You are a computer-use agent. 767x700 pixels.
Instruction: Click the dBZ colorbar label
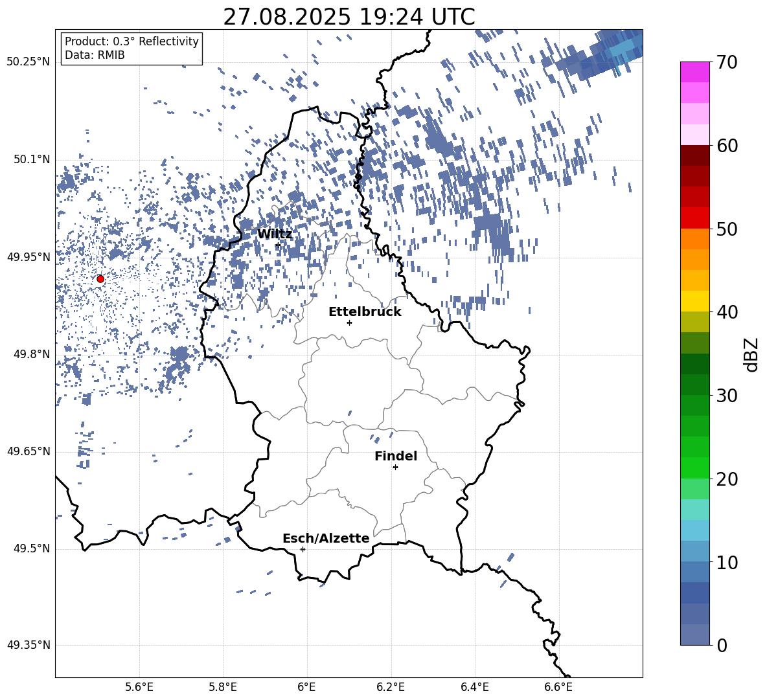pos(752,354)
